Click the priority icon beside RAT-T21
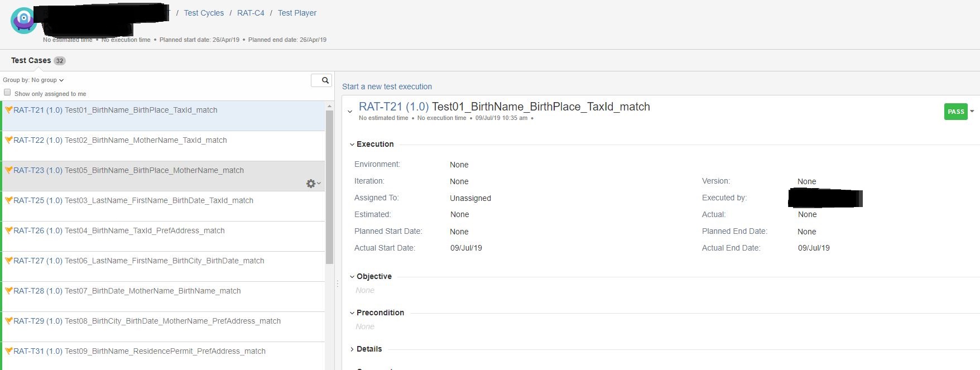The height and width of the screenshot is (370, 980). [x=8, y=110]
